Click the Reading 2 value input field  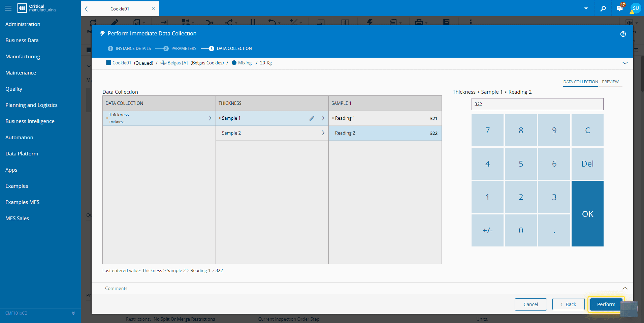pyautogui.click(x=537, y=104)
